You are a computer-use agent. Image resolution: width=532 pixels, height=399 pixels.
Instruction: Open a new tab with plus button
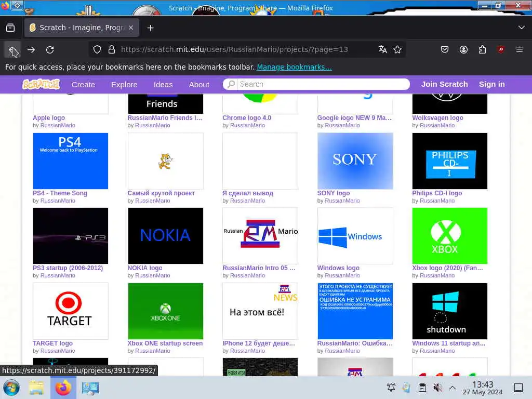pos(150,28)
